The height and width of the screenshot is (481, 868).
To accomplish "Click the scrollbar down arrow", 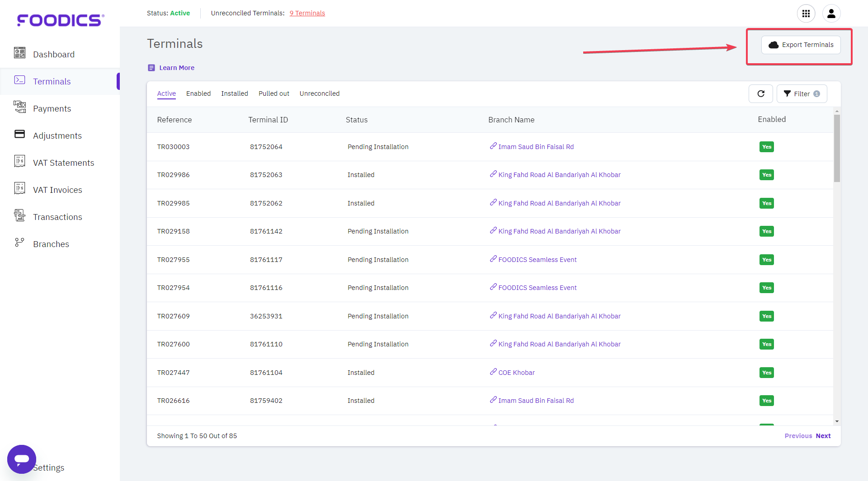I will click(x=837, y=421).
